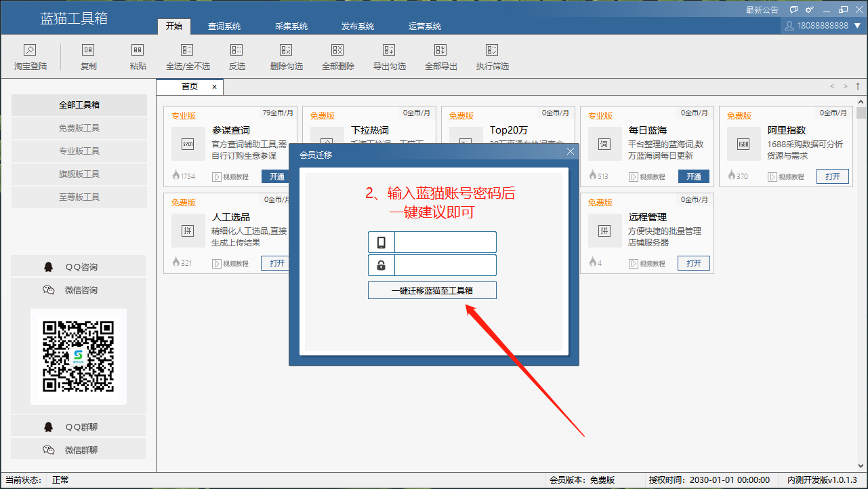Click the 远程管理 card 拼 icon
Screen dimensions: 868x489
[604, 231]
